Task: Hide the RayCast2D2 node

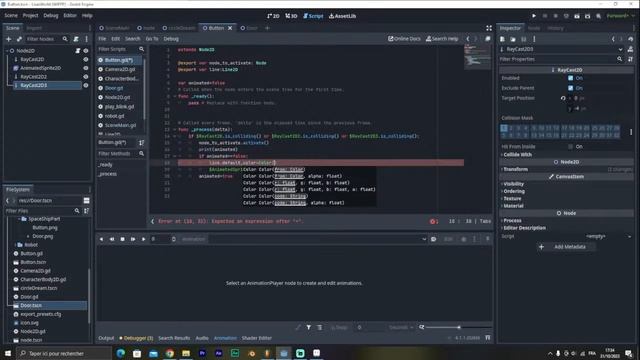Action: coord(86,76)
